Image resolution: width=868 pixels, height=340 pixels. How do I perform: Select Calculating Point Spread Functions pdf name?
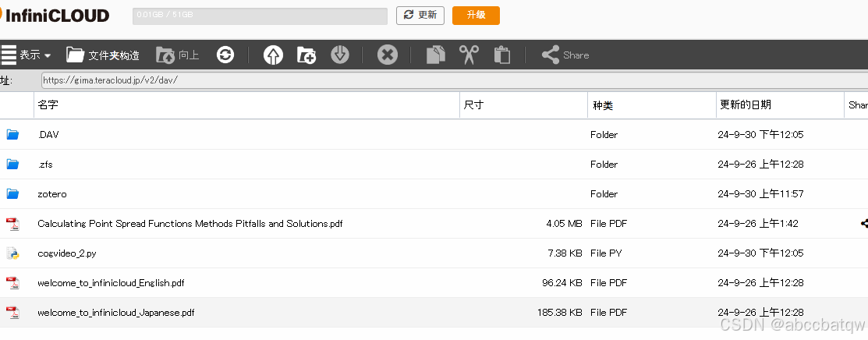pyautogui.click(x=190, y=224)
